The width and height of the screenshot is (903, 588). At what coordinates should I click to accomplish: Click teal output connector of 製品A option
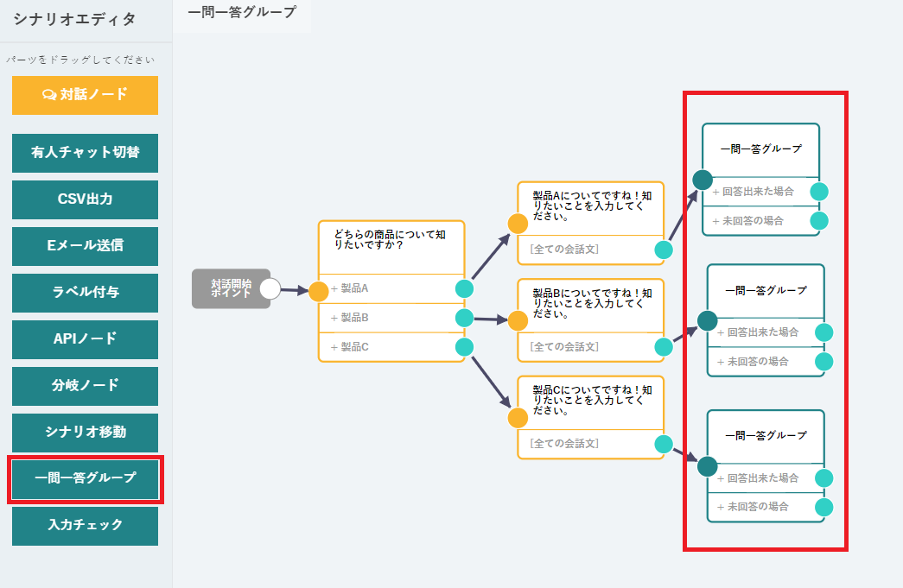(x=464, y=289)
